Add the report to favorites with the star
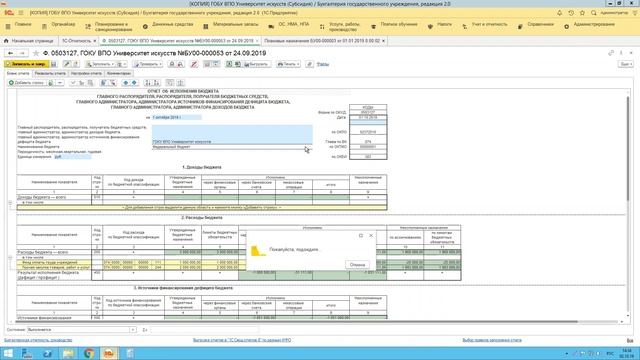The height and width of the screenshot is (360, 640). coord(36,53)
